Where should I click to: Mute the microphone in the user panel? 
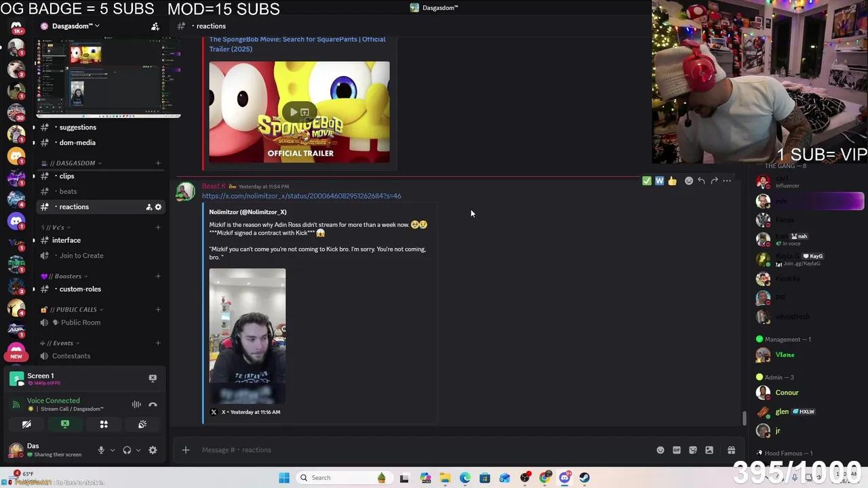(101, 450)
